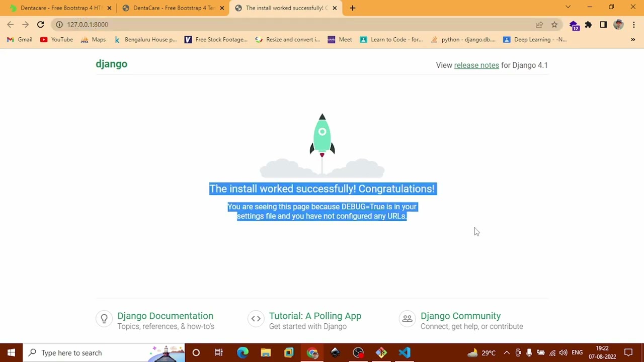Open the yellow sticky notes taskbar app
This screenshot has height=362, width=644.
[289, 352]
